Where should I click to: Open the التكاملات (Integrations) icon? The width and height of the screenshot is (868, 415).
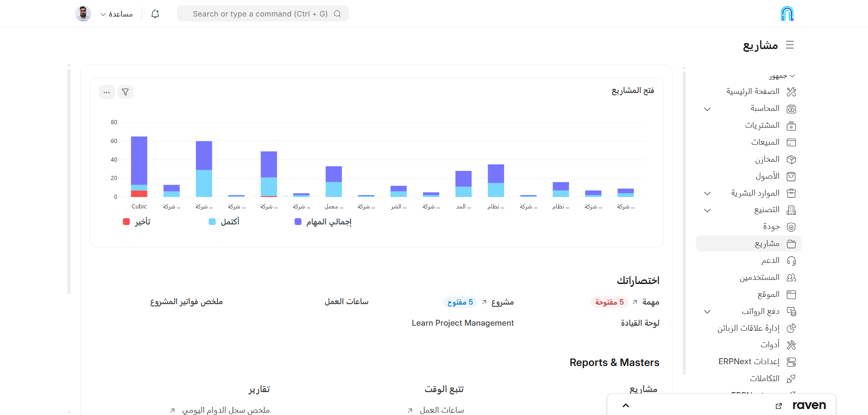tap(791, 378)
